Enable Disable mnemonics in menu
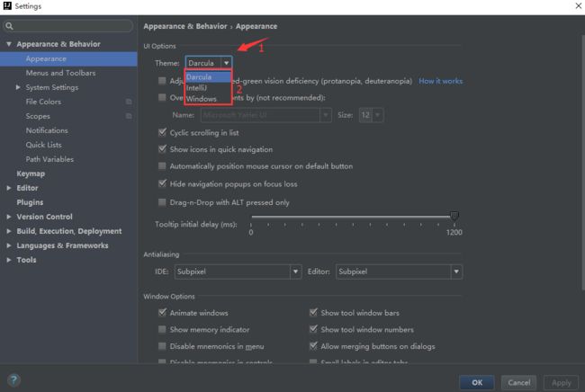Image resolution: width=585 pixels, height=392 pixels. click(162, 346)
